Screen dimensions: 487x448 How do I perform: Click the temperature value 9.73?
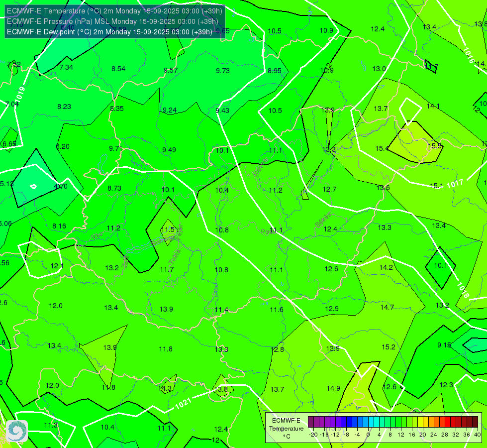tap(223, 71)
